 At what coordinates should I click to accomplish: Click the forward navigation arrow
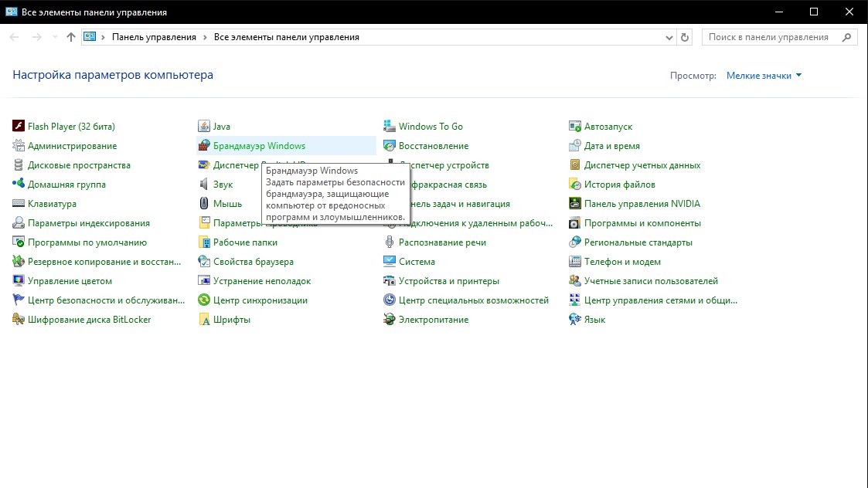pyautogui.click(x=36, y=37)
